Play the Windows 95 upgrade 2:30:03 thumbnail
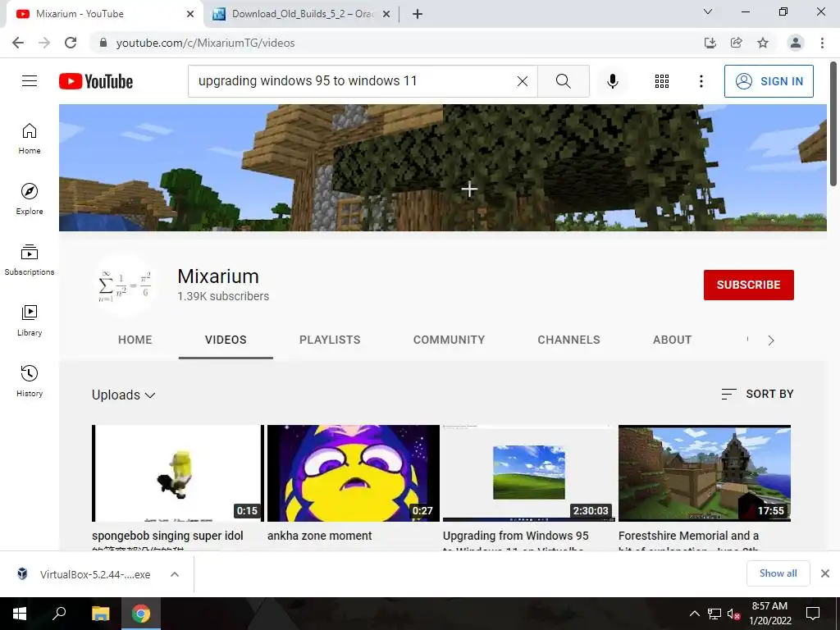The height and width of the screenshot is (630, 840). [529, 473]
